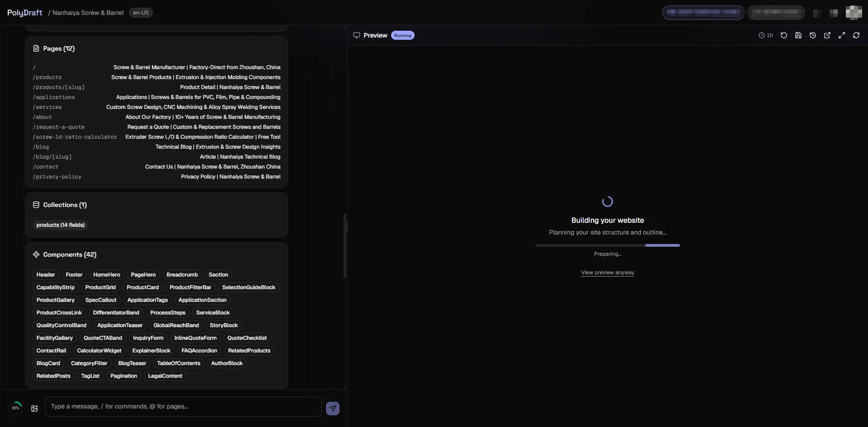Click the HomeHero component tag

(107, 275)
